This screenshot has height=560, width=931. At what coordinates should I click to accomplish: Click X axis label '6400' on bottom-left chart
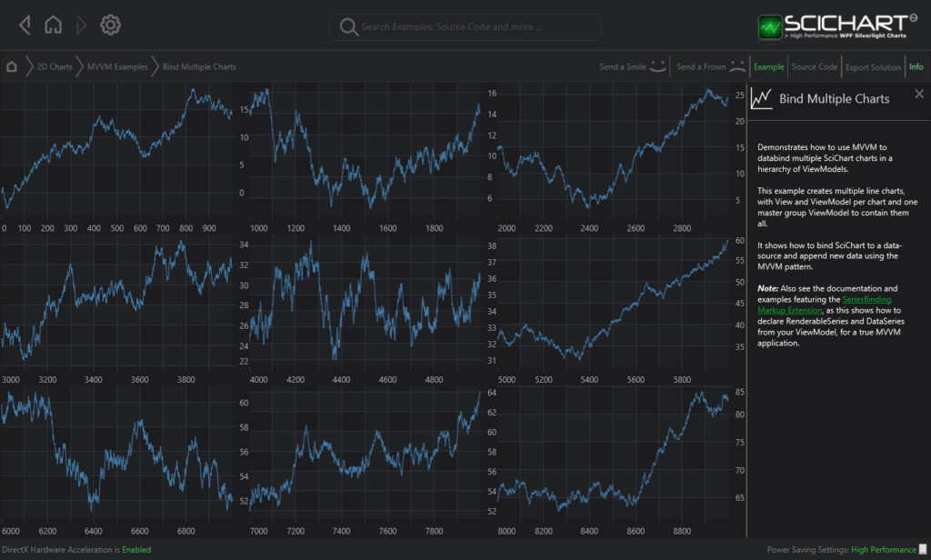(x=94, y=531)
